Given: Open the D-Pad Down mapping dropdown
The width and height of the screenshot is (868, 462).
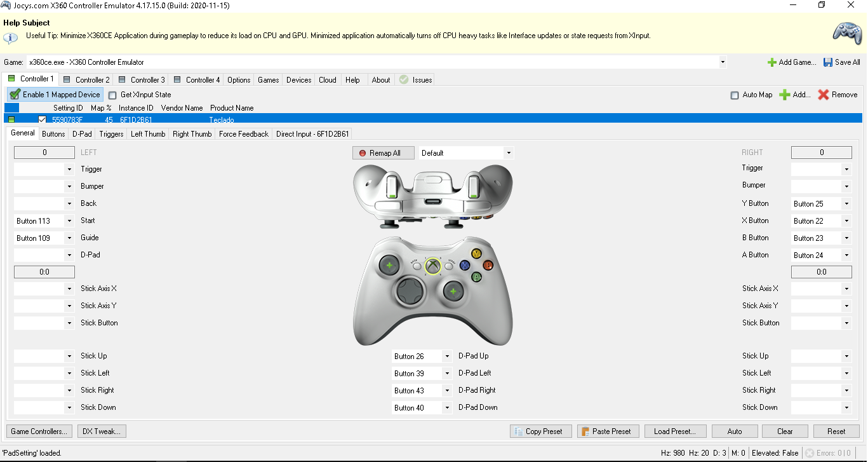Looking at the screenshot, I should (x=447, y=408).
